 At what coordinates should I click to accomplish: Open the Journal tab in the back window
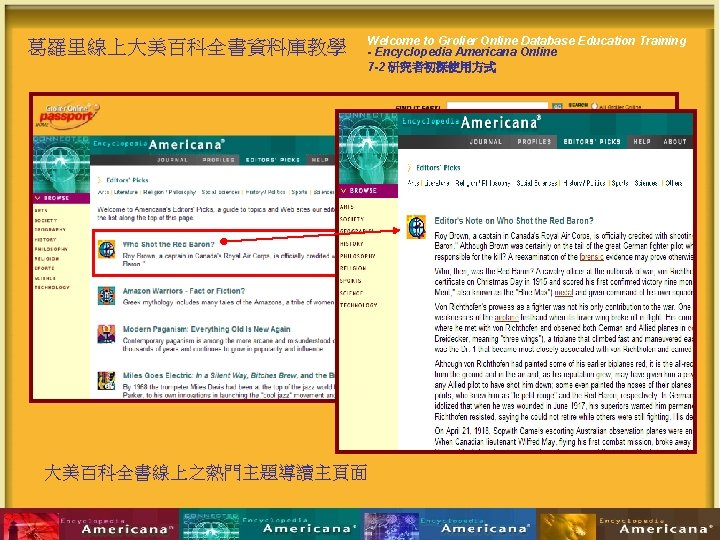tap(173, 160)
